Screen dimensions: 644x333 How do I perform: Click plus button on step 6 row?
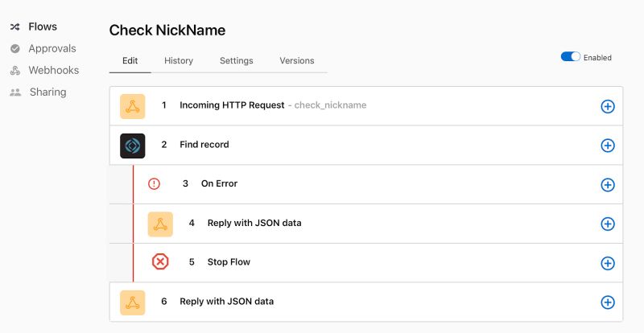pos(608,302)
